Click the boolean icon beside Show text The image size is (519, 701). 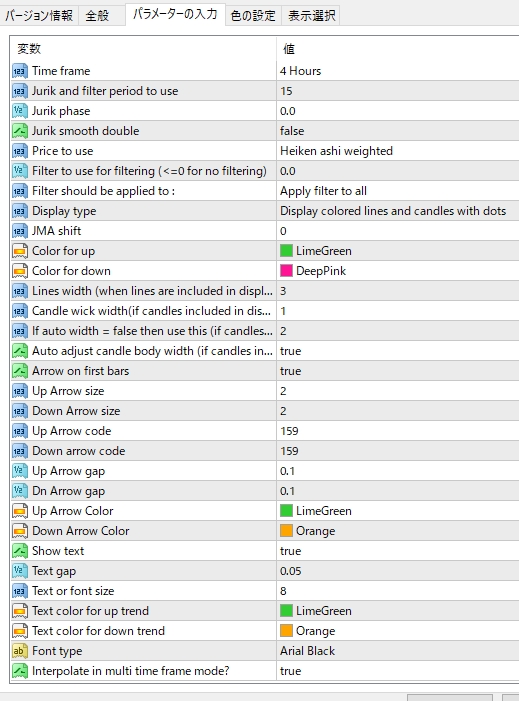click(20, 551)
